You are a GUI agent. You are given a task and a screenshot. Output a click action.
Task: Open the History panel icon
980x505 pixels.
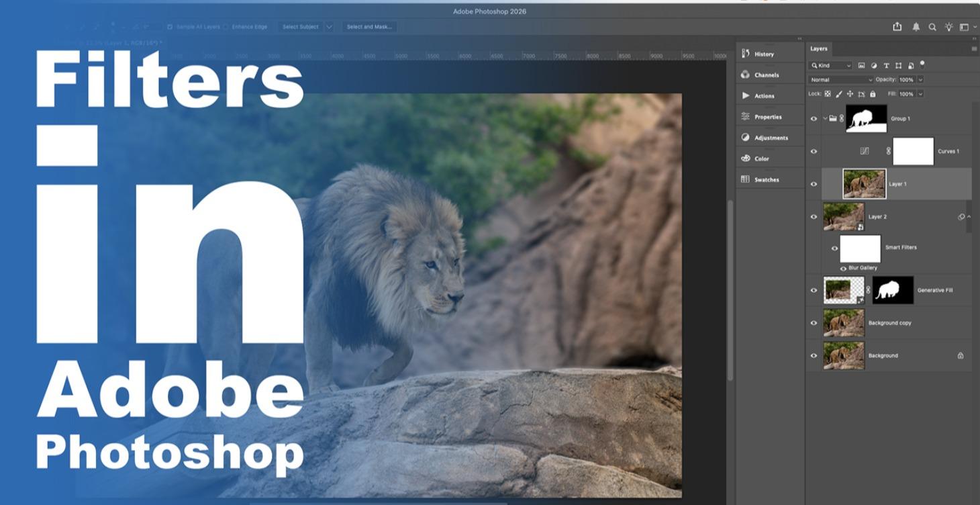point(745,54)
